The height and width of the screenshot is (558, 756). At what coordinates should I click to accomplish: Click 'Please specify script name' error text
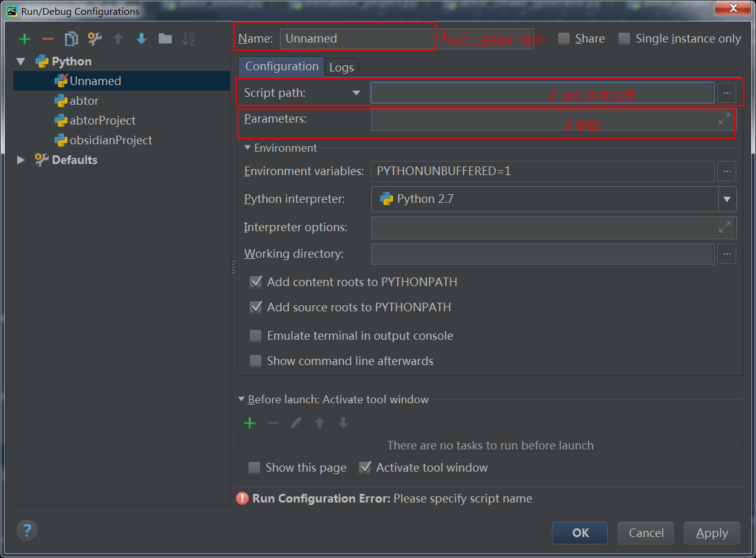pyautogui.click(x=462, y=498)
